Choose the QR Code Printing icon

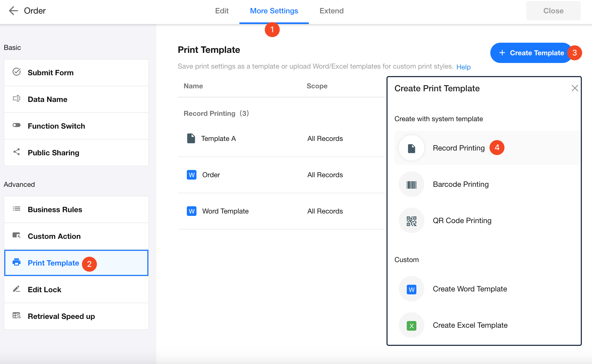coord(411,221)
